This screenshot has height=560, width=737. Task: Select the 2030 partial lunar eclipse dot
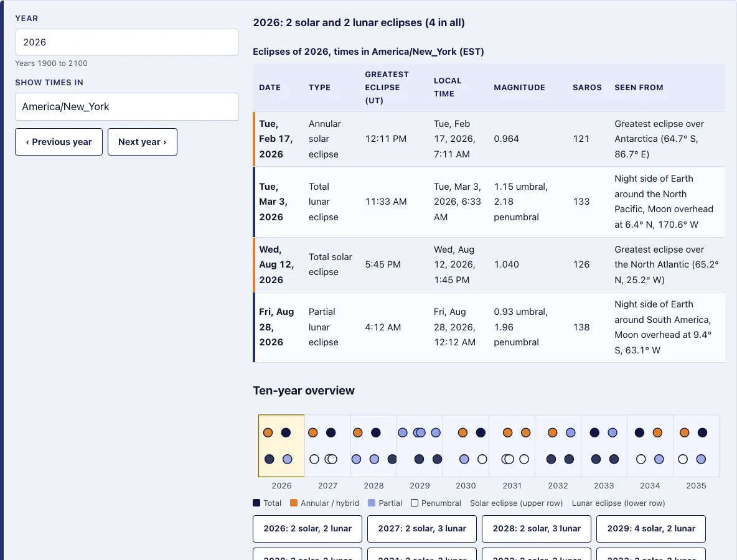[464, 459]
